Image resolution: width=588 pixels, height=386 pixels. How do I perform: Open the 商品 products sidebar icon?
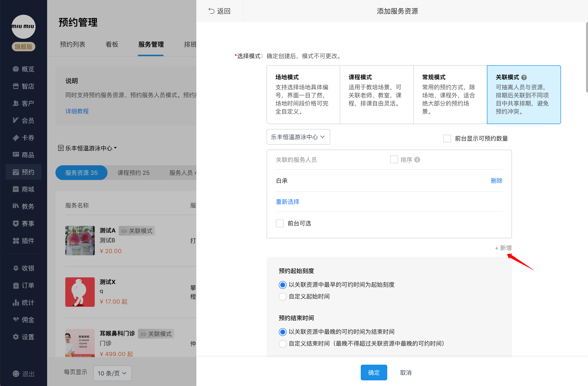click(x=15, y=154)
